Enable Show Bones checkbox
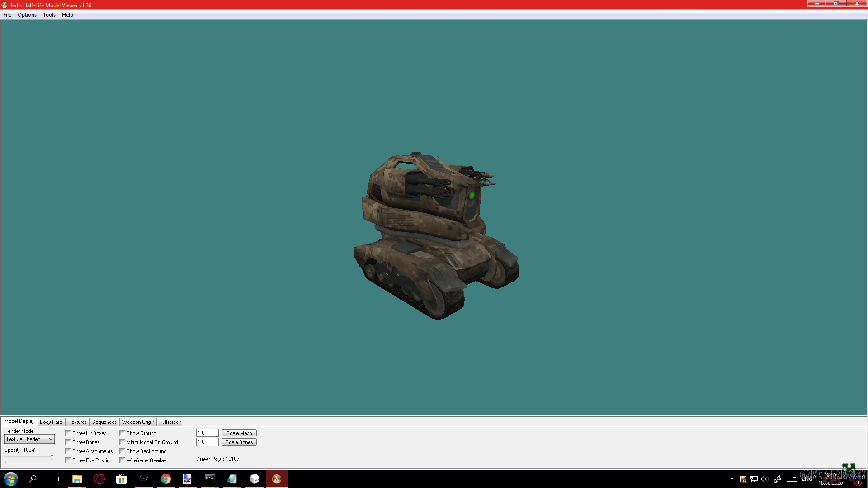The height and width of the screenshot is (488, 868). click(68, 442)
